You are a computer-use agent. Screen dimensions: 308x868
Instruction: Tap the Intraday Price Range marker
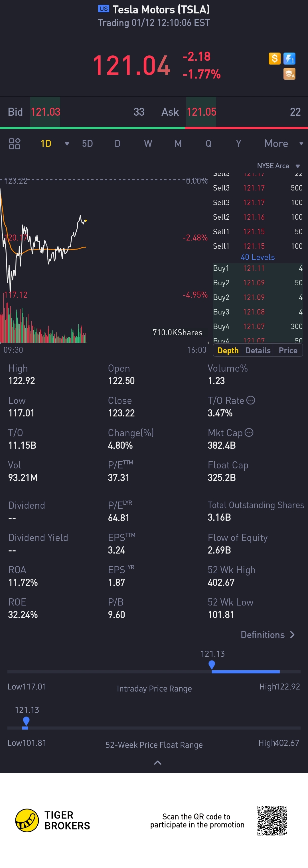point(212,664)
